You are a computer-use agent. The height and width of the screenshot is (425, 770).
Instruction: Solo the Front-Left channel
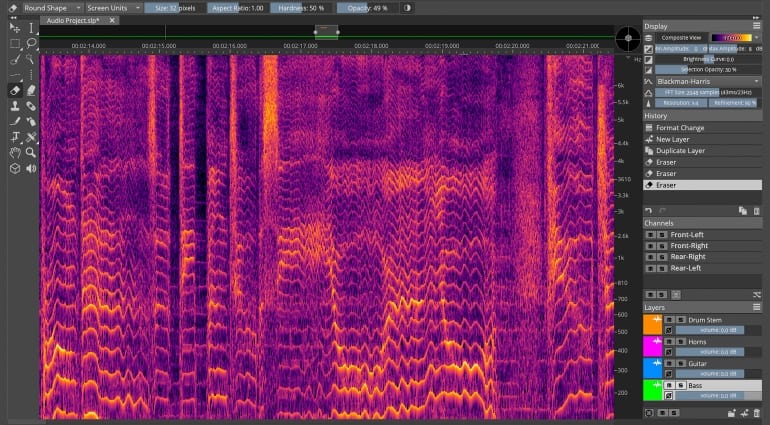661,235
